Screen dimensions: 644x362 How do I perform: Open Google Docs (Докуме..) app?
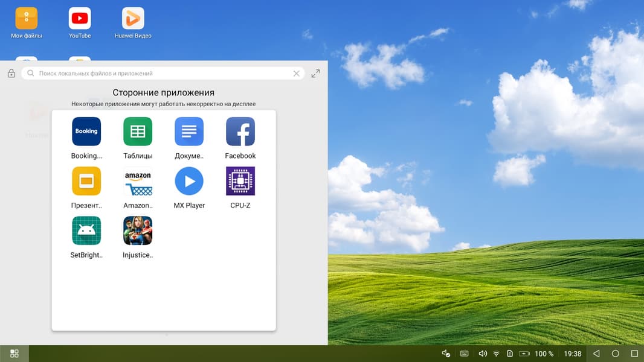[189, 132]
